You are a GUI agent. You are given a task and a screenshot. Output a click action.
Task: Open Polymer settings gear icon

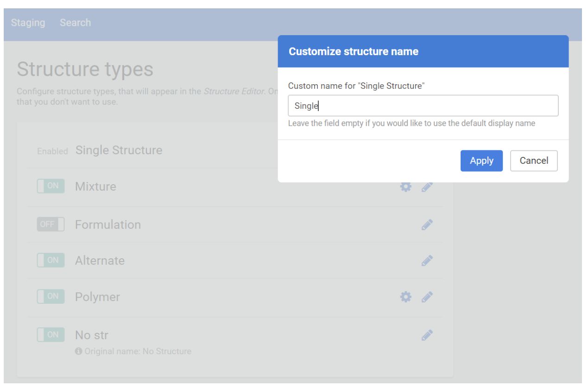pyautogui.click(x=405, y=297)
